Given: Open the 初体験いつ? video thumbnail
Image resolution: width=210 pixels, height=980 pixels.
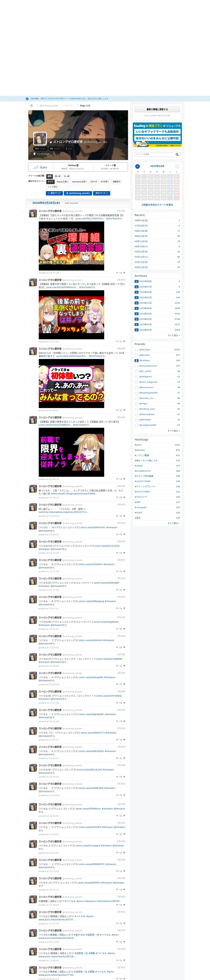Looking at the screenshot, I should (71, 384).
